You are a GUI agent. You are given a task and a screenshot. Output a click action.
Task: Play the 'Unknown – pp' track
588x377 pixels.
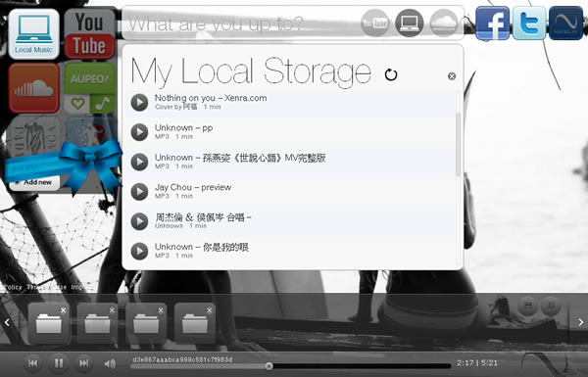(x=139, y=132)
